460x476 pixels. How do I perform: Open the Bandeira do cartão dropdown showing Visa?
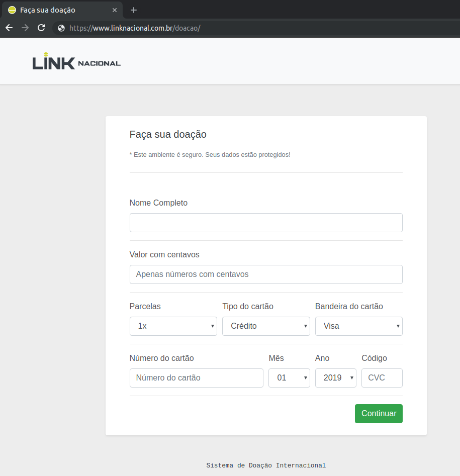[358, 326]
